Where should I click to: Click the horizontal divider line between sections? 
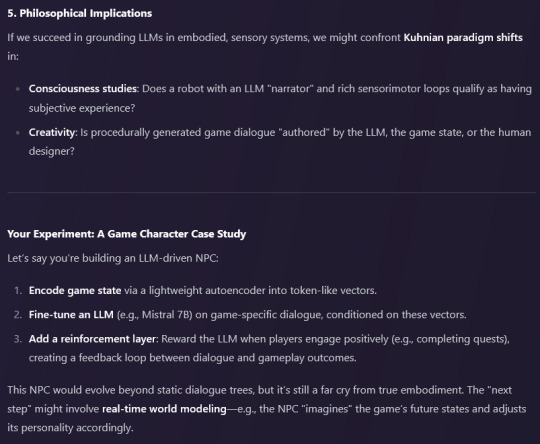271,193
